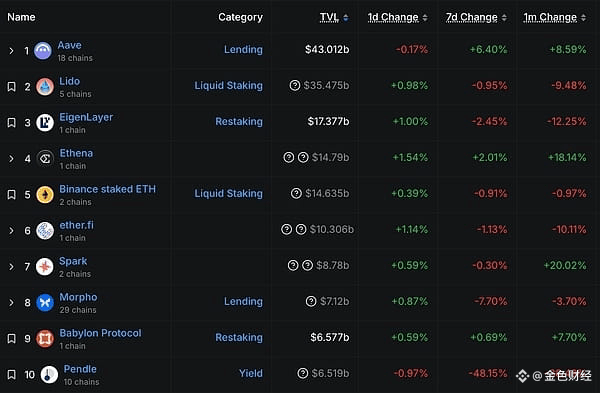Sort by 1m Change column
This screenshot has width=600, height=393.
tap(554, 17)
